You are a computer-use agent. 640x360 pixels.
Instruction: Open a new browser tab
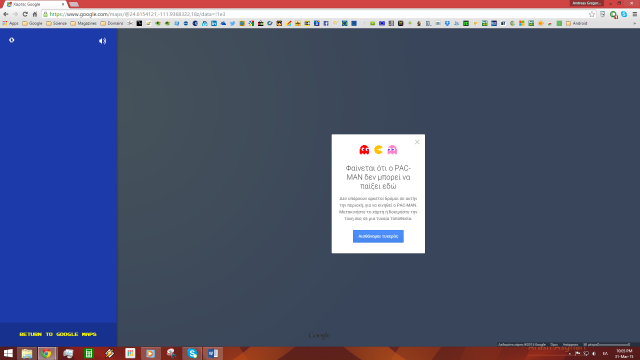tap(74, 4)
